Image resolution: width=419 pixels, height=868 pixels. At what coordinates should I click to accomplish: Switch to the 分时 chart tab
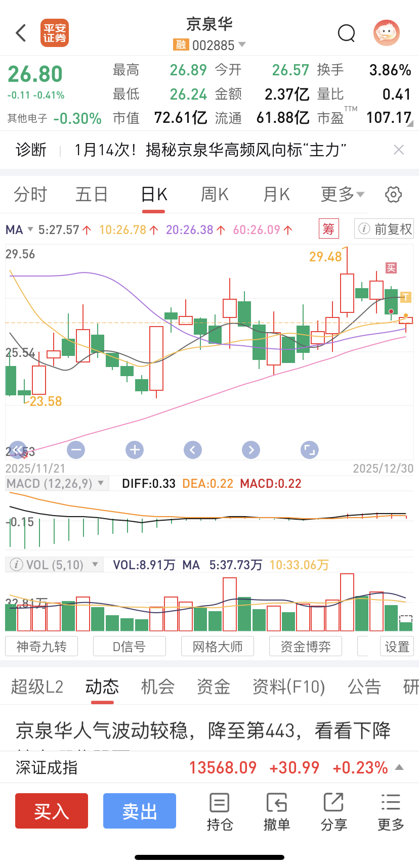click(x=30, y=195)
